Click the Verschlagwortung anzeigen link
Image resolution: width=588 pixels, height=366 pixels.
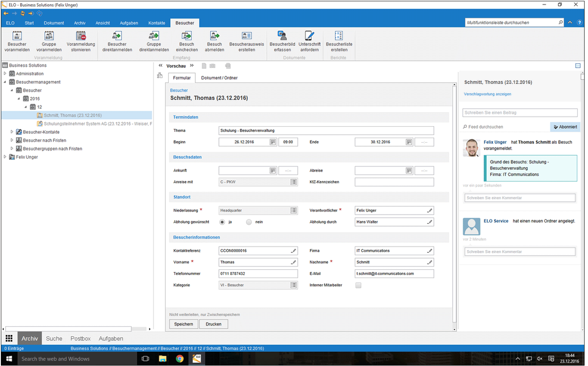[487, 94]
